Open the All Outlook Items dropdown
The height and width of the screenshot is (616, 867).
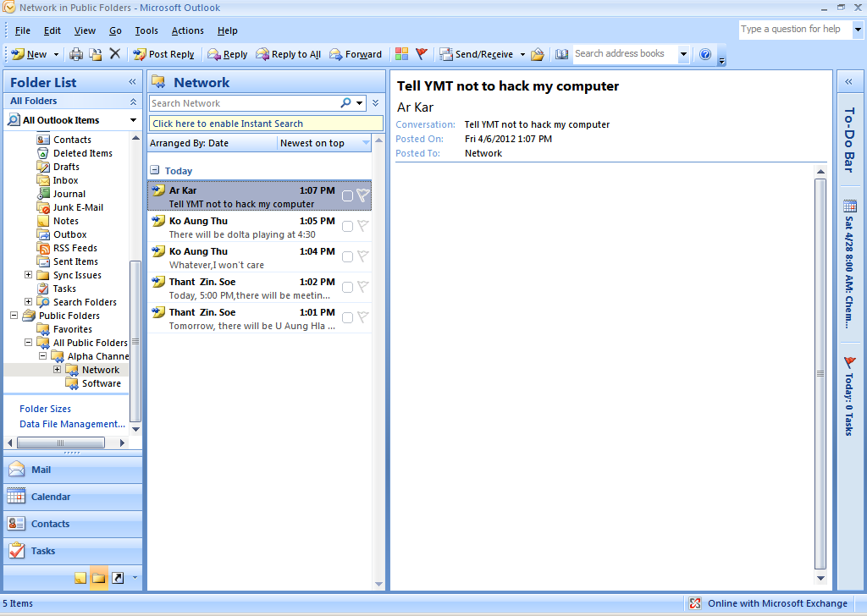coord(133,120)
